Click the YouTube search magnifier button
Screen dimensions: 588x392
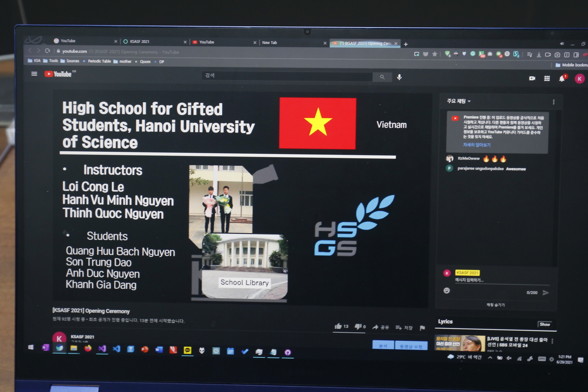point(382,77)
